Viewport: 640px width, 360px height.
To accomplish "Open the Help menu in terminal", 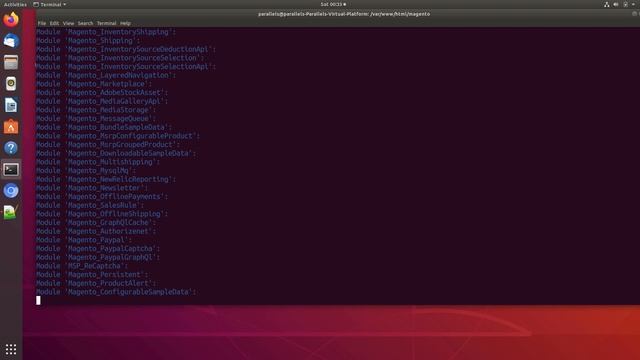I will [x=125, y=23].
